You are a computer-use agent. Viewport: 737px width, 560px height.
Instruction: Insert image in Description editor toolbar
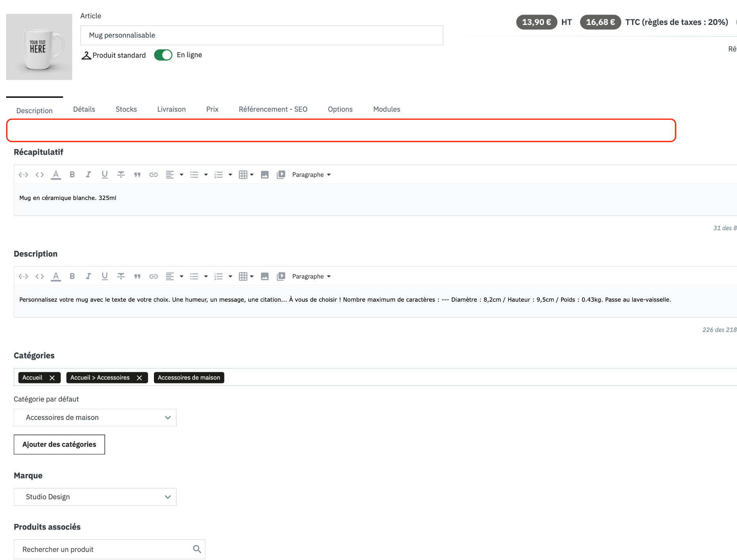point(264,276)
